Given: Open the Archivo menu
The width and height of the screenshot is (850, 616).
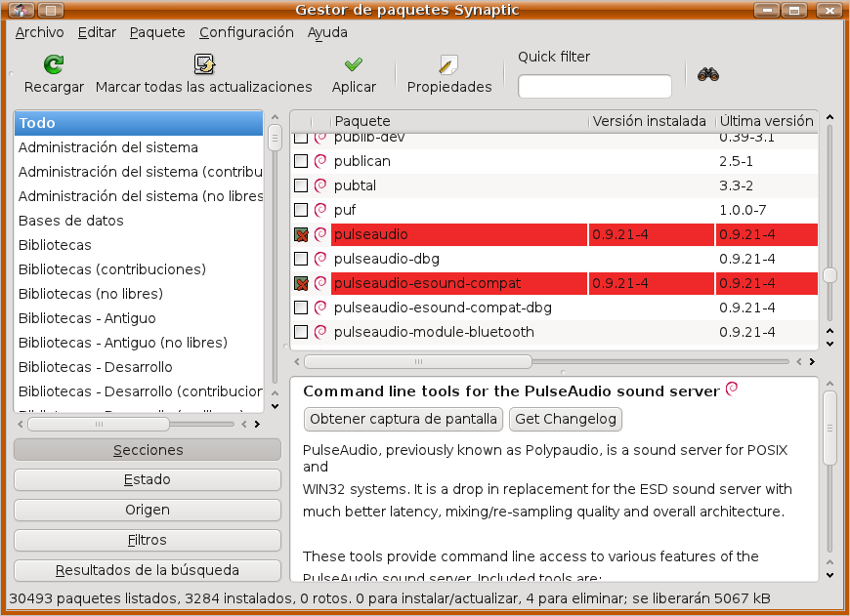Looking at the screenshot, I should 39,32.
